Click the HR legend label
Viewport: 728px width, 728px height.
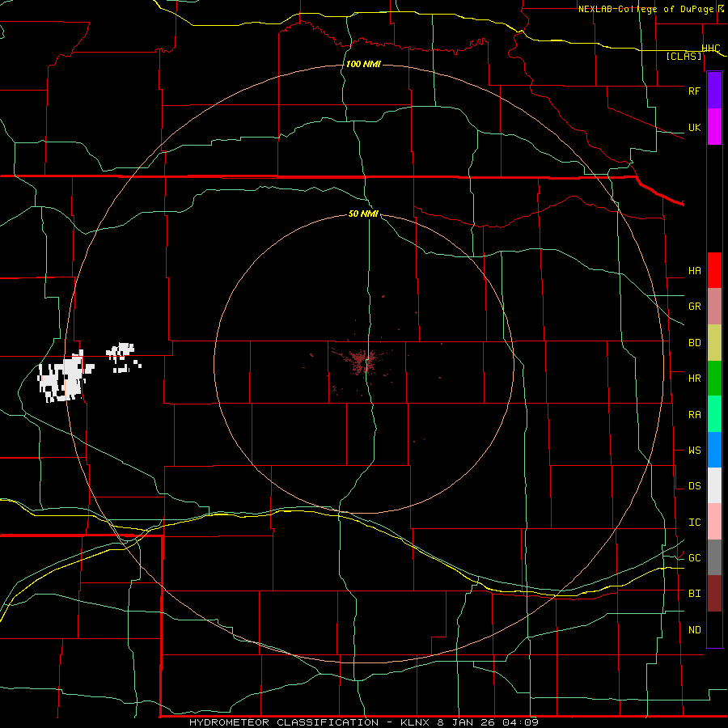click(694, 379)
